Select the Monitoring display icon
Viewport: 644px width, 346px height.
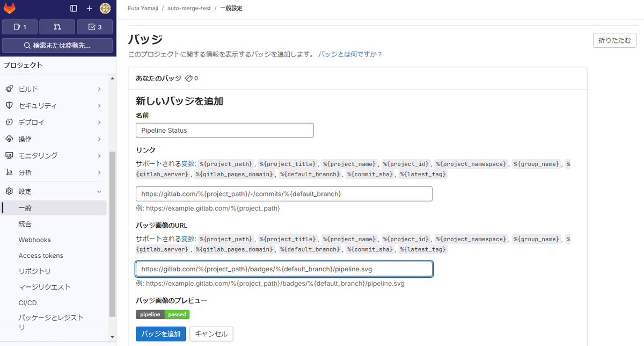pos(9,156)
